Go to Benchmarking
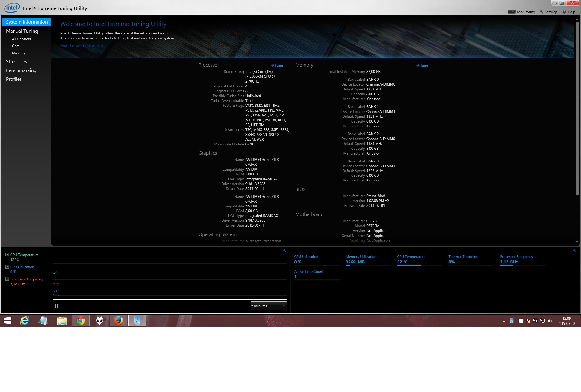This screenshot has width=581, height=392. point(21,70)
